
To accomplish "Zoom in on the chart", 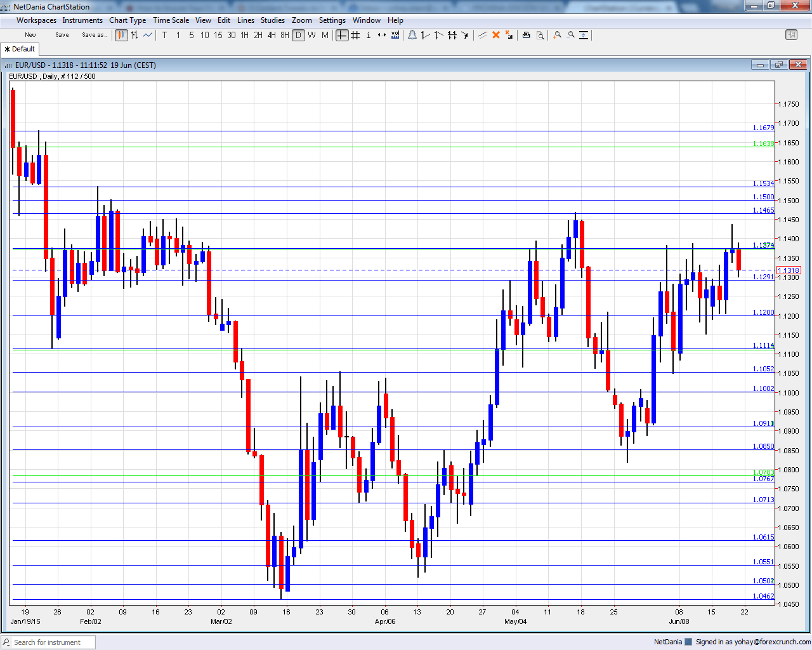I will click(x=557, y=35).
